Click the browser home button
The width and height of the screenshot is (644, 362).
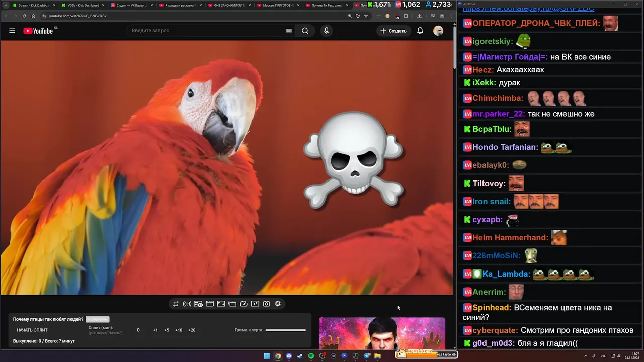[33, 16]
